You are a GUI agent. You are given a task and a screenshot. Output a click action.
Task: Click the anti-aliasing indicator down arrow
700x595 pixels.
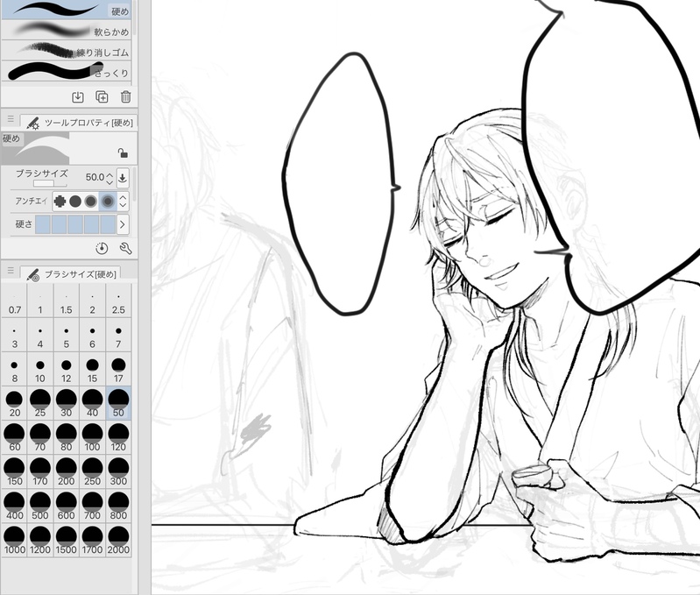pos(124,205)
